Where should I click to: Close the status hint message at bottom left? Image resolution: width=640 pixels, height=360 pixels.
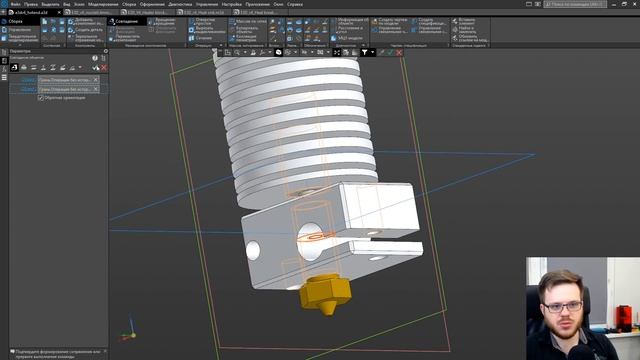tap(105, 351)
